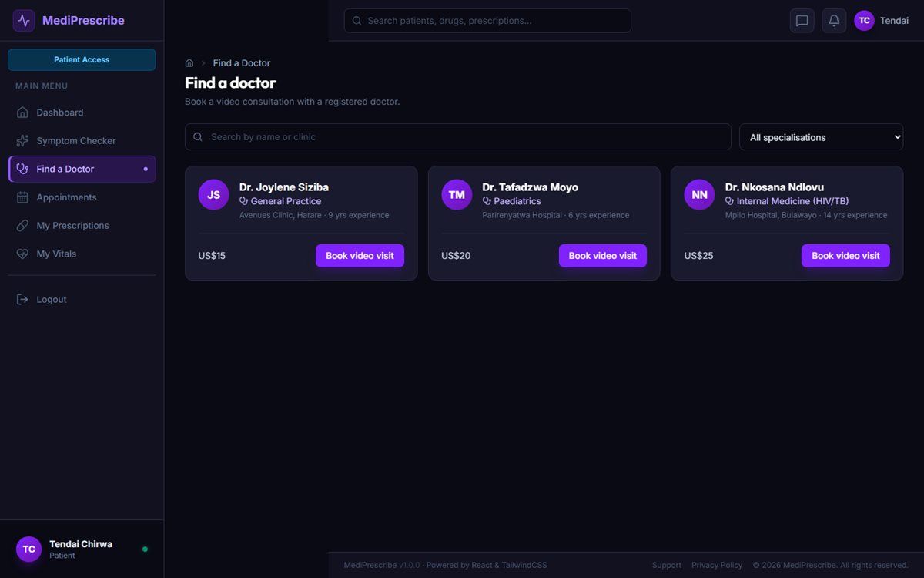Click the My Prescriptions pill icon
The height and width of the screenshot is (578, 924).
(22, 226)
